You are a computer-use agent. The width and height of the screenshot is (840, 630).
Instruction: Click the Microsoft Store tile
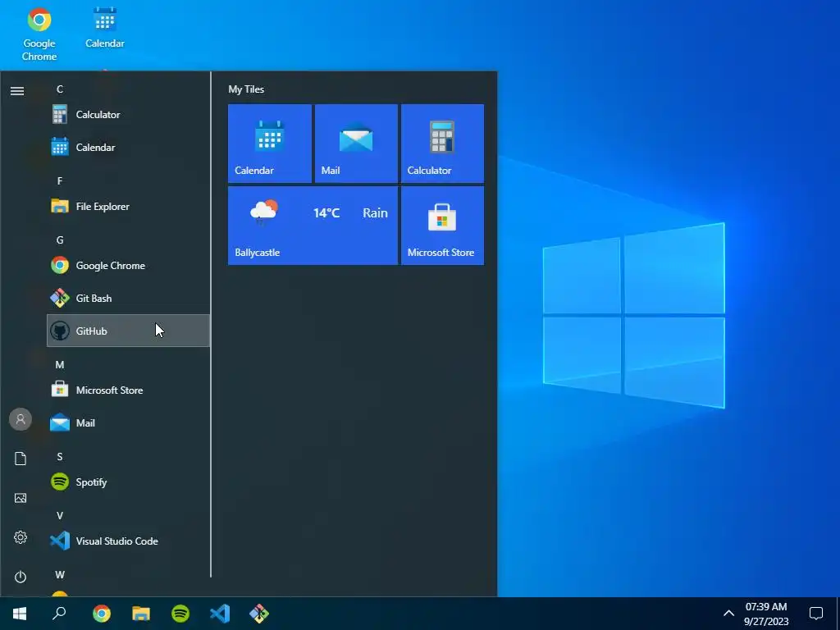(442, 226)
